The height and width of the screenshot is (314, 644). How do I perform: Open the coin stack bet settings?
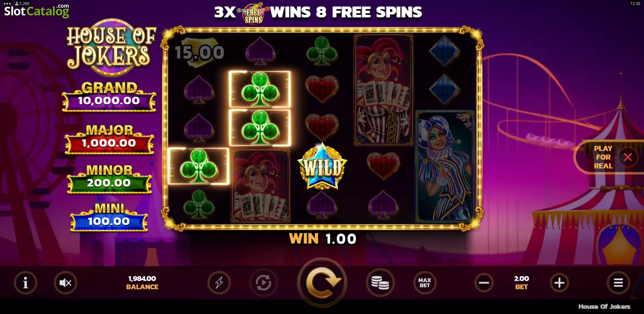pyautogui.click(x=380, y=283)
